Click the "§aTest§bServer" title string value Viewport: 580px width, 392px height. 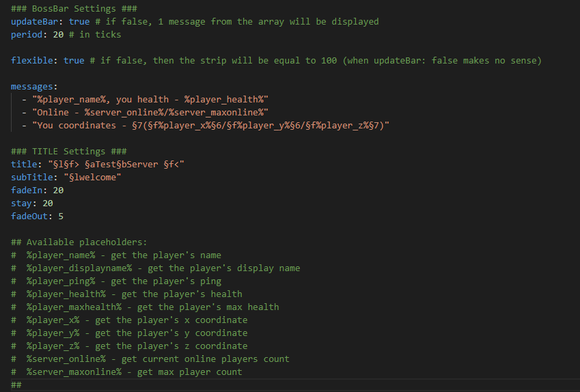[121, 164]
